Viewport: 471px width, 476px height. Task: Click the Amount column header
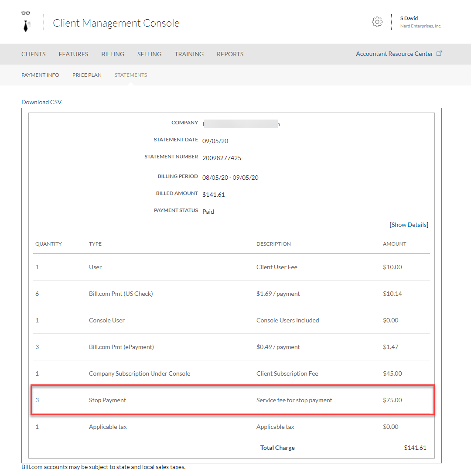[394, 244]
